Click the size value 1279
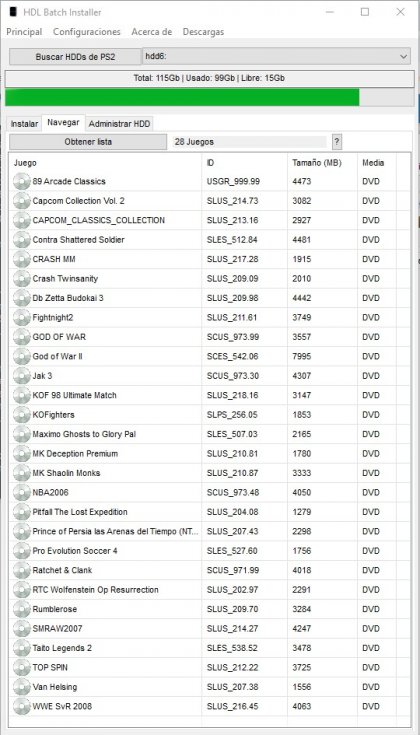Screen dimensions: 420x735 [x=301, y=512]
